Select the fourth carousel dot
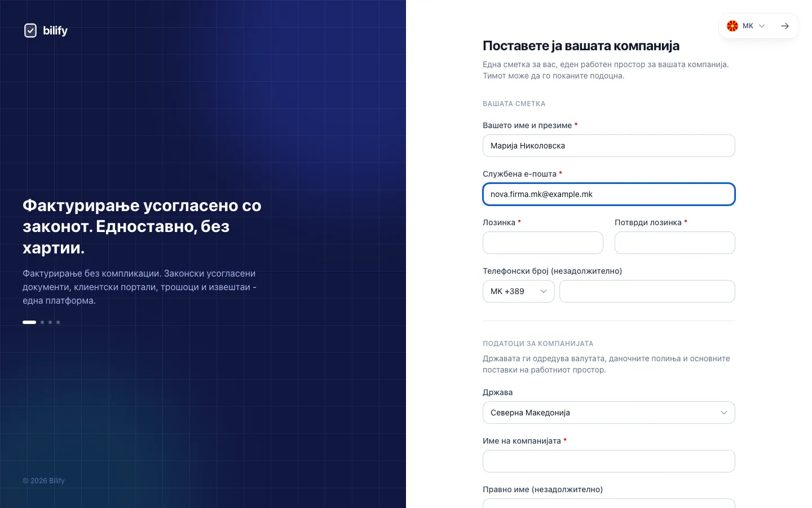Screen dimensions: 812x508 [x=58, y=322]
